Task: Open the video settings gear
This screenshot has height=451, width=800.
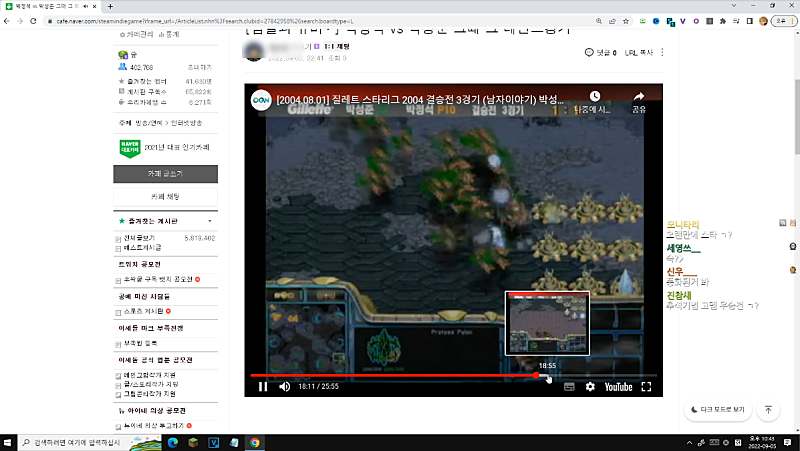Action: pos(590,387)
